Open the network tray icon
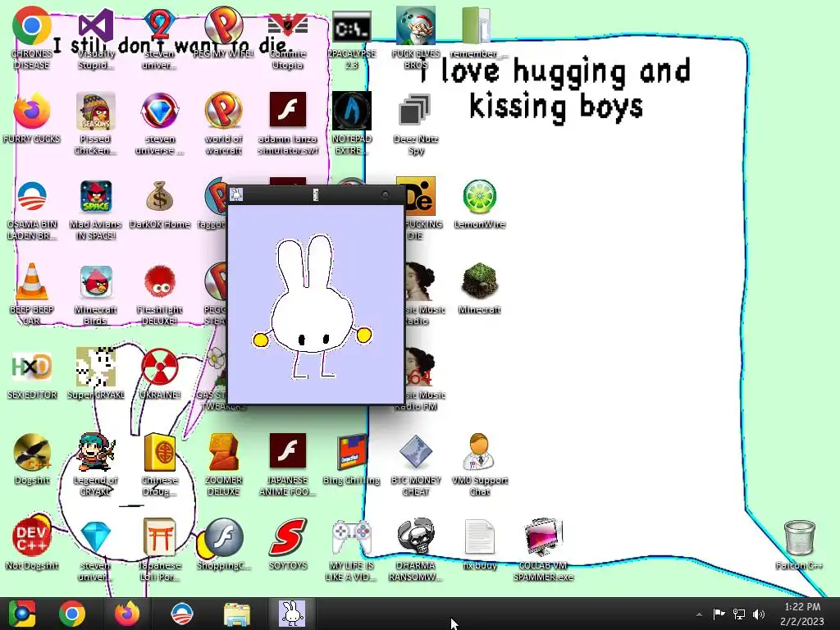 point(739,614)
